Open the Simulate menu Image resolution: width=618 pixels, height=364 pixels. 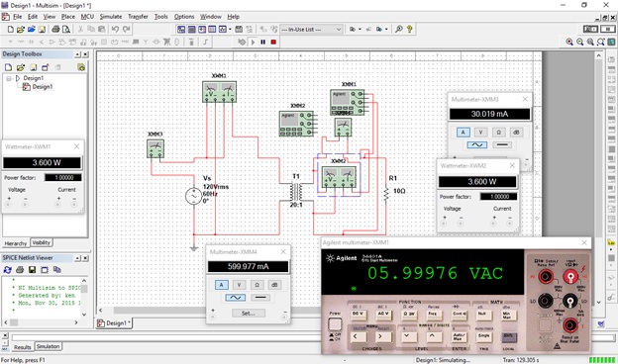coord(111,17)
